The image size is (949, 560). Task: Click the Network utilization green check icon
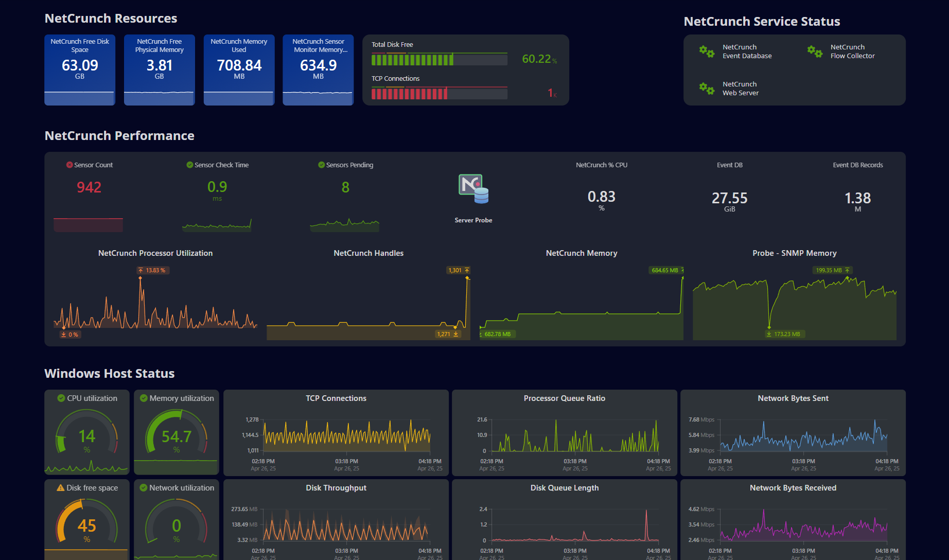(144, 487)
